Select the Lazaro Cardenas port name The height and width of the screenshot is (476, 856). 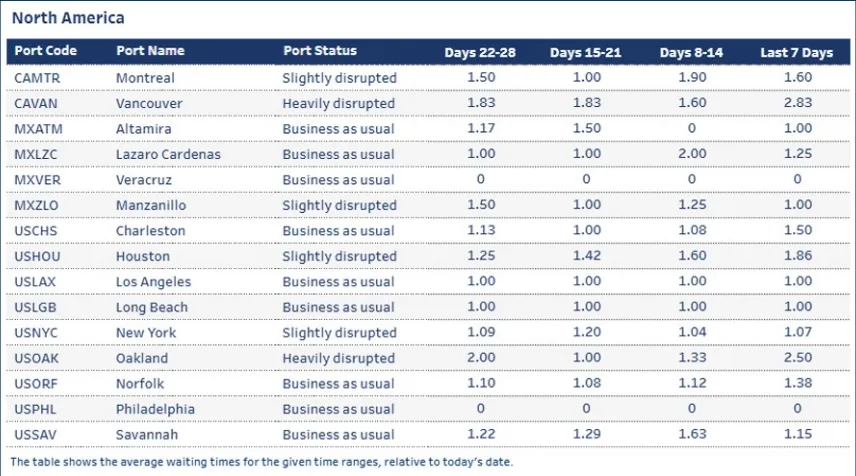tap(168, 154)
